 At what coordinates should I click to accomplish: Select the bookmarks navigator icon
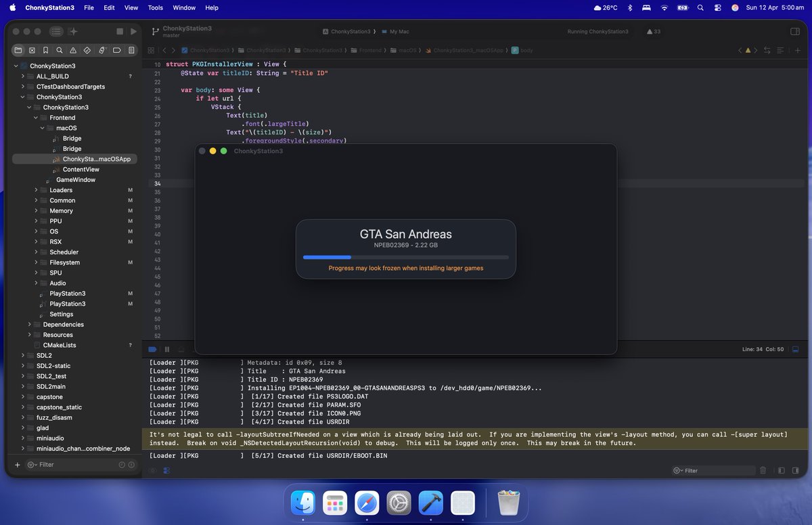pos(45,50)
